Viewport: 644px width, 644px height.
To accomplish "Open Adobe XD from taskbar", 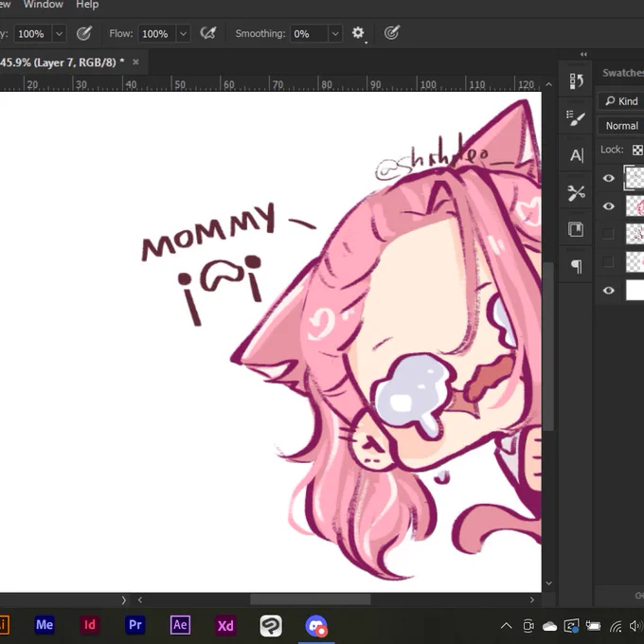I will [225, 625].
